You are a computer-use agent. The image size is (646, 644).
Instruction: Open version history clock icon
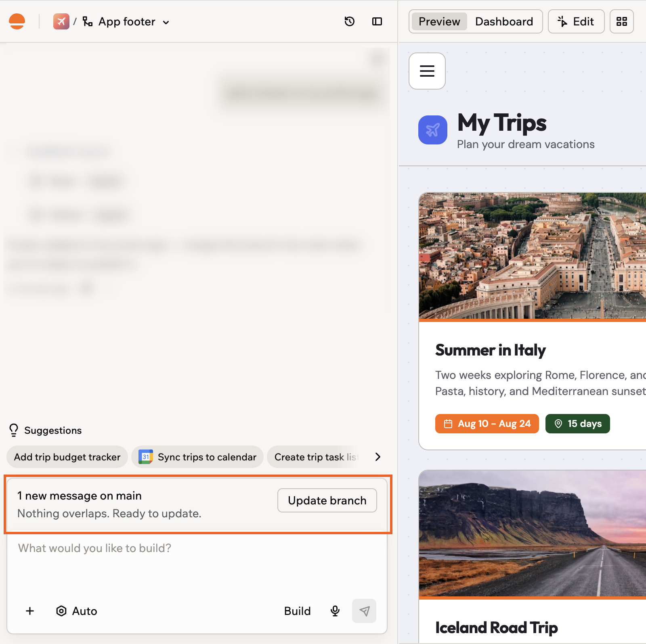pos(350,21)
